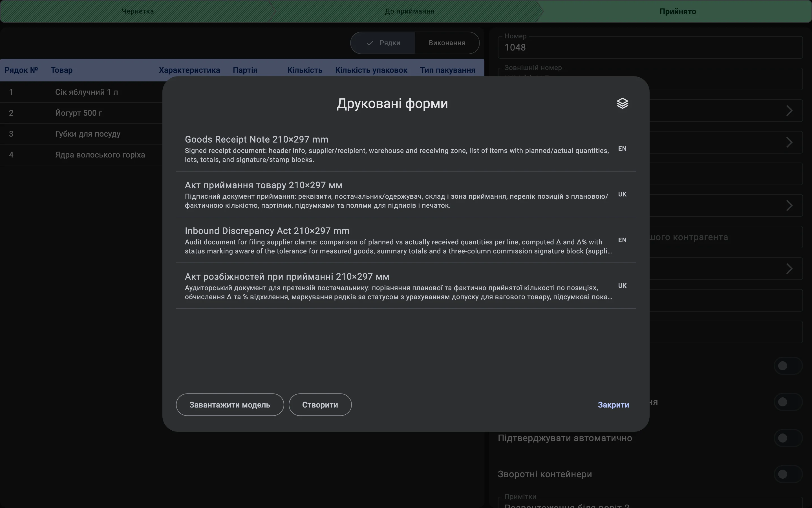Click the Примітки field
Image resolution: width=812 pixels, height=508 pixels.
650,503
